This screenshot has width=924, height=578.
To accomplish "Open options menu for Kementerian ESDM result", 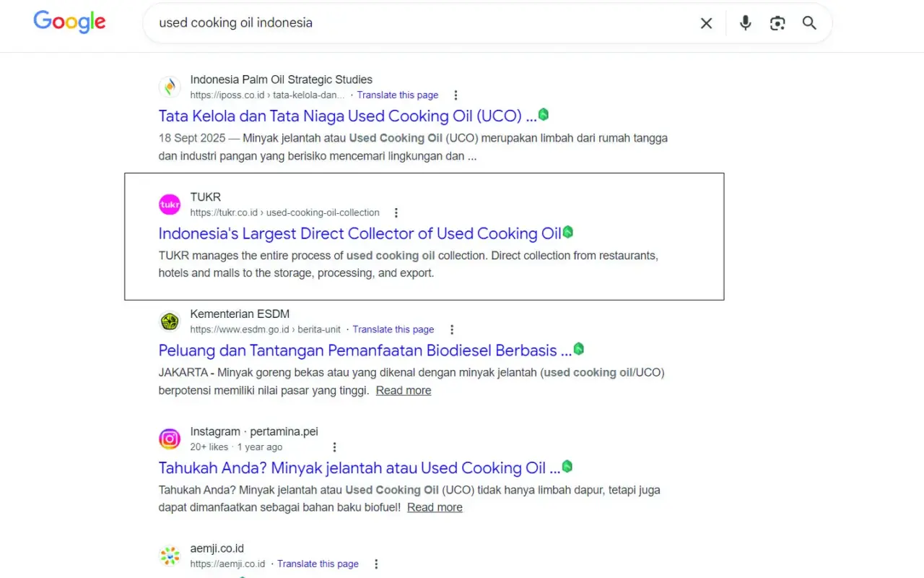I will coord(452,329).
